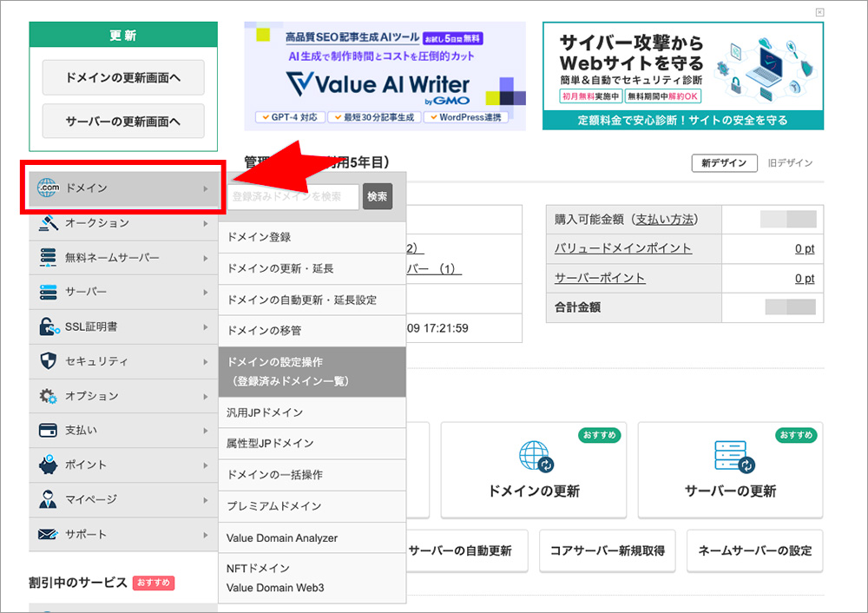Click the 無料ネームサーバー stack icon
Viewport: 868px width, 613px height.
click(48, 258)
